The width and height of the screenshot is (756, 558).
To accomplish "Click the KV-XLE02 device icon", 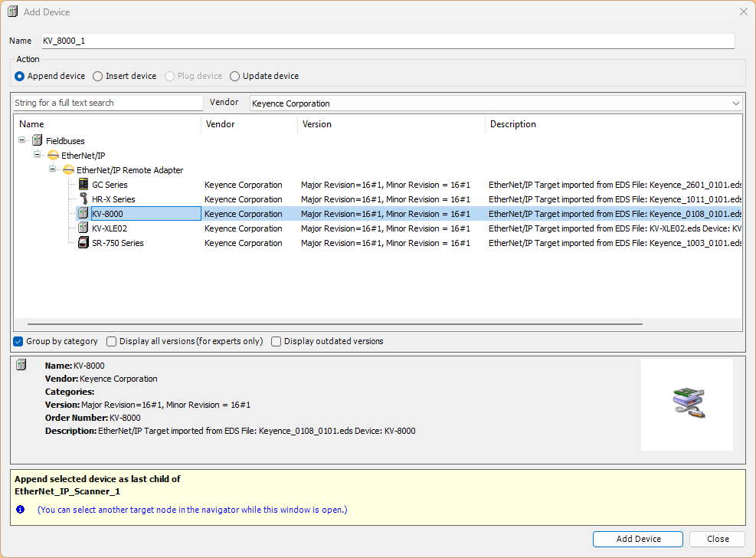I will point(83,228).
